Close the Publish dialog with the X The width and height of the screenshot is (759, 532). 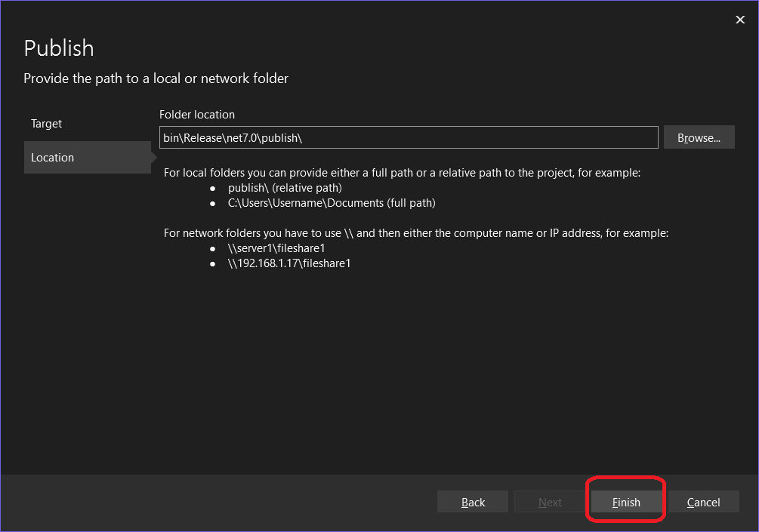(x=740, y=20)
